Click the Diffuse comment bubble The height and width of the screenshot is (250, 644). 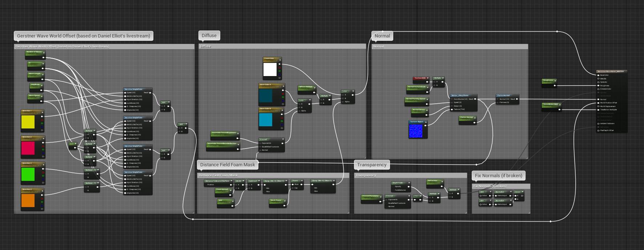pos(209,35)
